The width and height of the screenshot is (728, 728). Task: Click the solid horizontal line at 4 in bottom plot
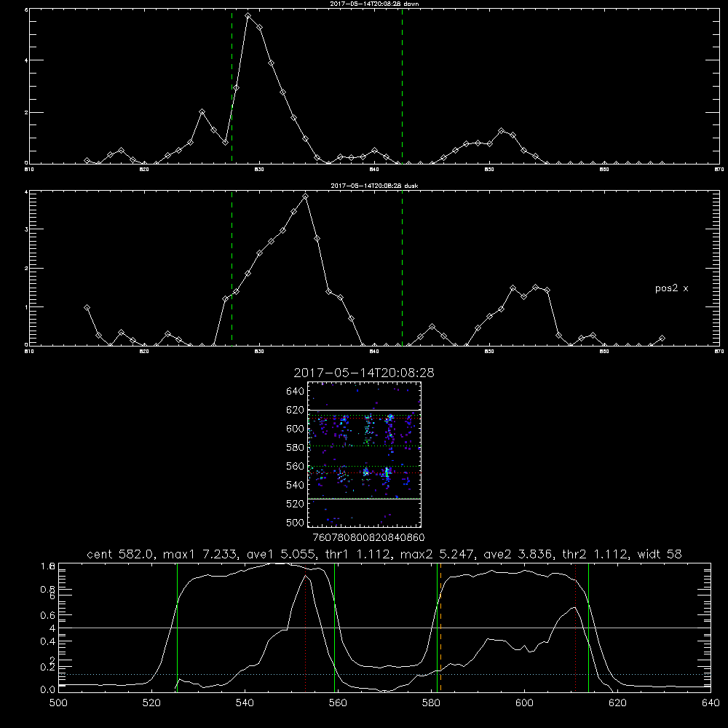(x=384, y=628)
